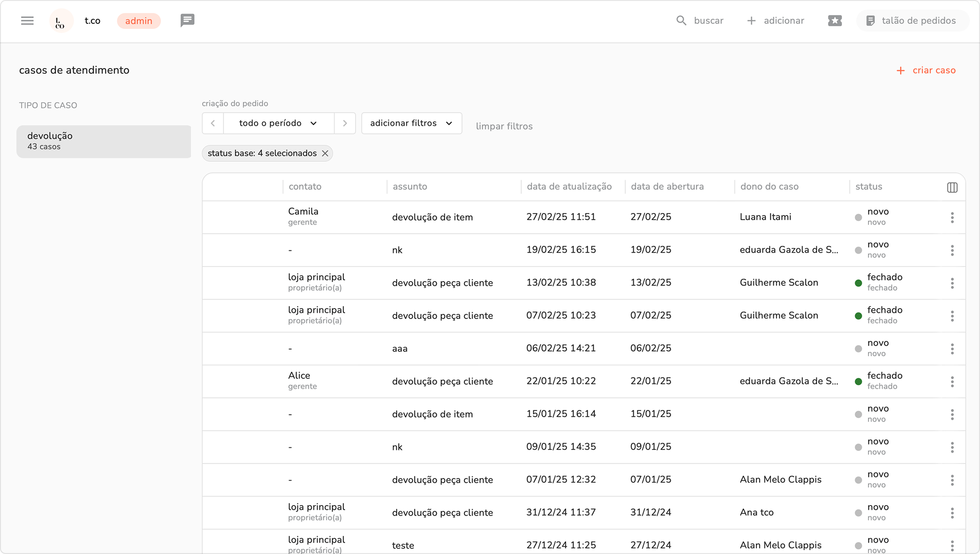The height and width of the screenshot is (554, 980).
Task: Open three-dot menu for Camila row
Action: 952,217
